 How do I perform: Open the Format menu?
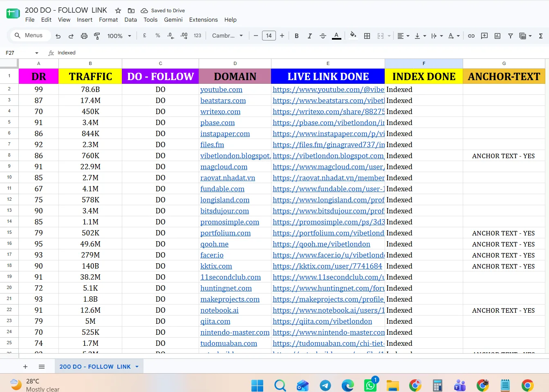point(108,20)
